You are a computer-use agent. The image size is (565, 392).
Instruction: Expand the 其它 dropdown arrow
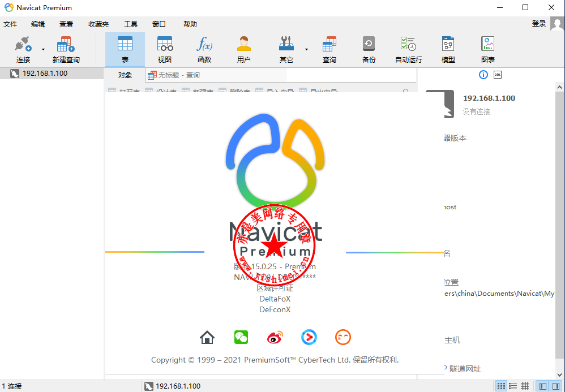pos(307,49)
